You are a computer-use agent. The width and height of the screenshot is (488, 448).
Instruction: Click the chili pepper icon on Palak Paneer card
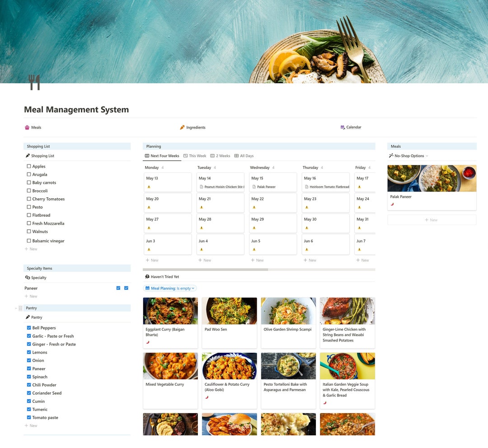tap(392, 205)
